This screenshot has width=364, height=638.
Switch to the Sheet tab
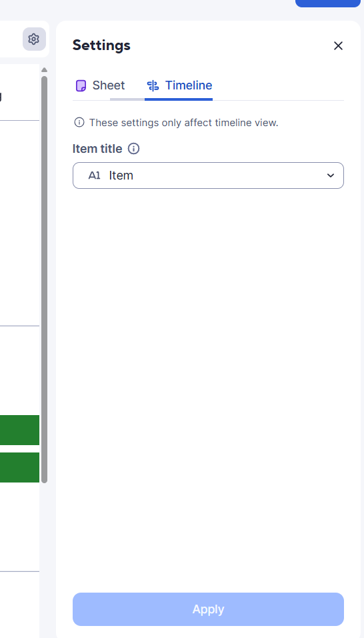(101, 85)
